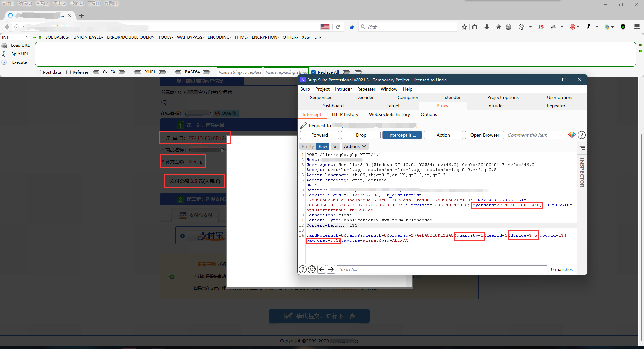Switch to the Decoder tab
Screen dimensions: 644x349
coord(365,98)
